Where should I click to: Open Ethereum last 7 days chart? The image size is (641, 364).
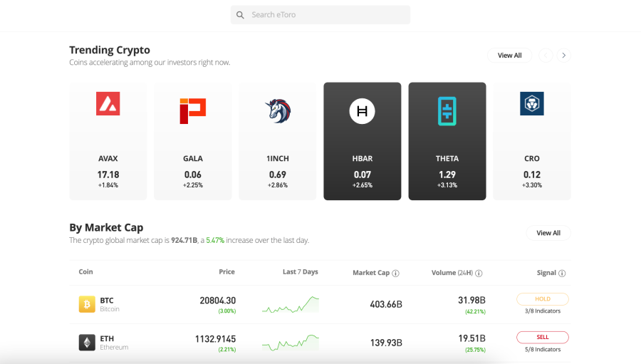tap(291, 343)
